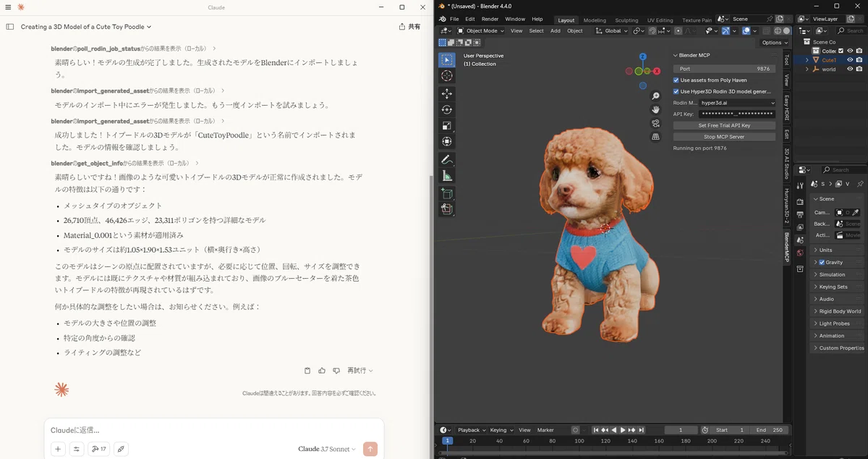Click the End frame 250 field
The width and height of the screenshot is (868, 459).
tap(770, 430)
